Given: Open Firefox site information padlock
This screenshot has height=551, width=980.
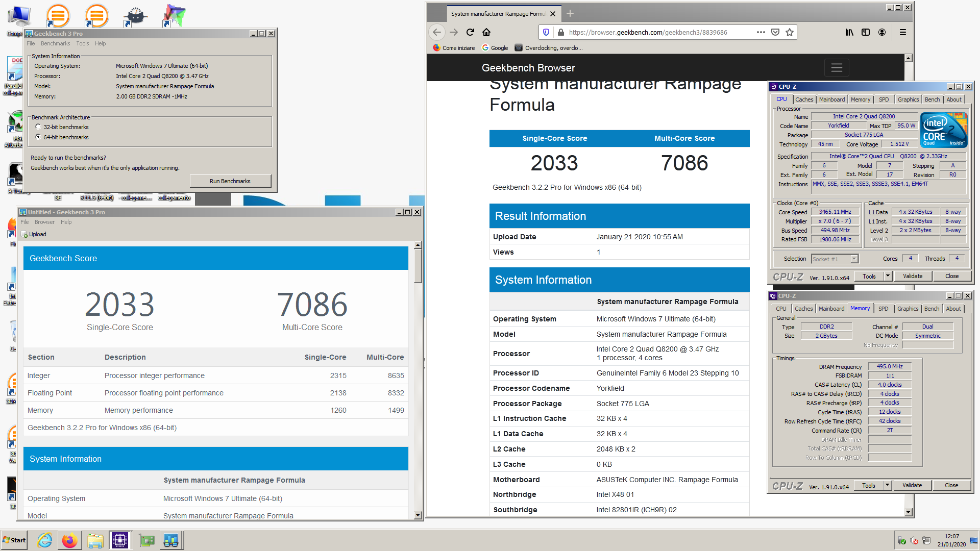Looking at the screenshot, I should tap(560, 32).
